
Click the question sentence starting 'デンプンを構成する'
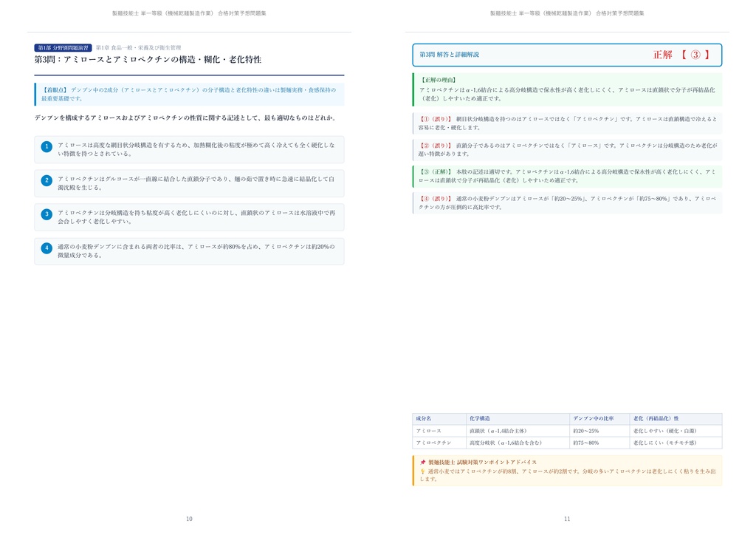pos(185,117)
